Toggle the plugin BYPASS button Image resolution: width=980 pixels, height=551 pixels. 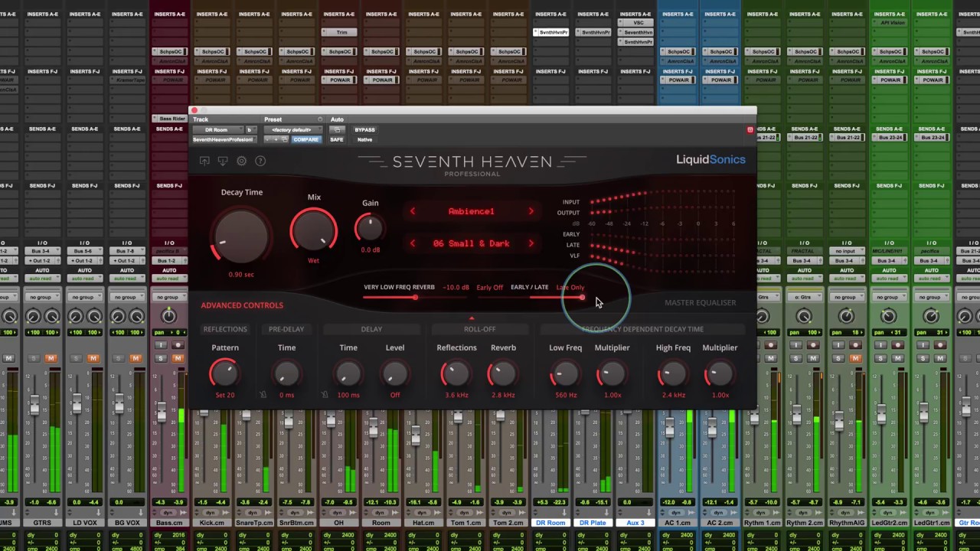(364, 130)
